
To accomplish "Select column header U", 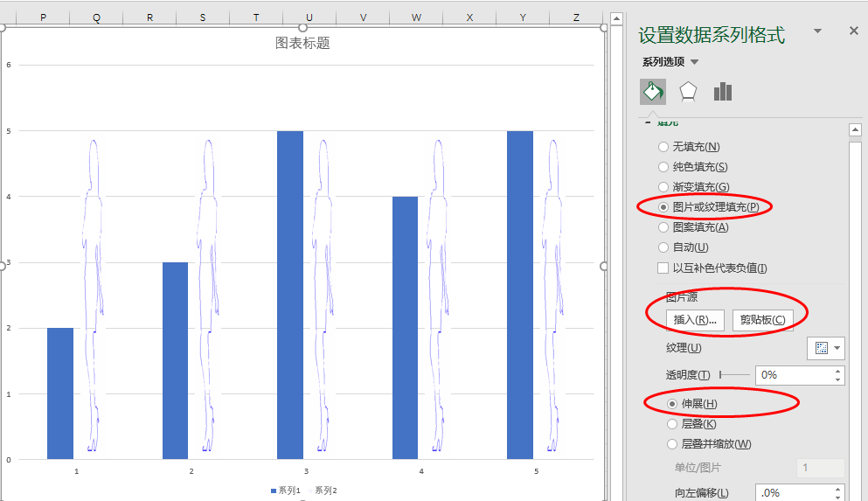I will coord(309,17).
